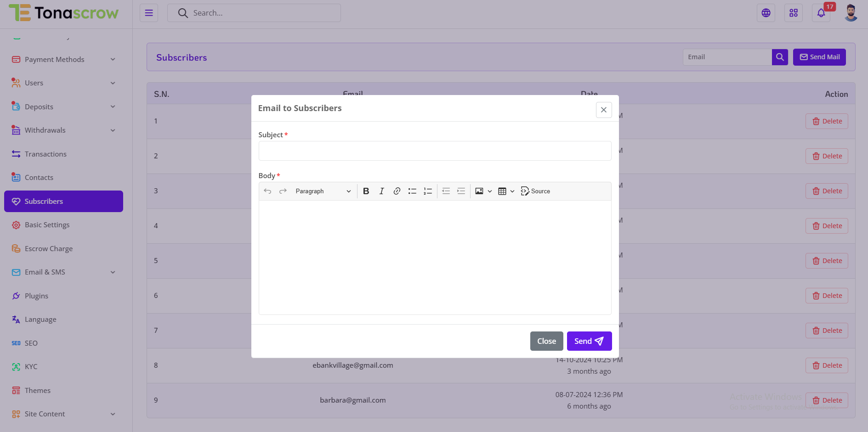This screenshot has width=868, height=432.
Task: Click the Send button
Action: (589, 341)
